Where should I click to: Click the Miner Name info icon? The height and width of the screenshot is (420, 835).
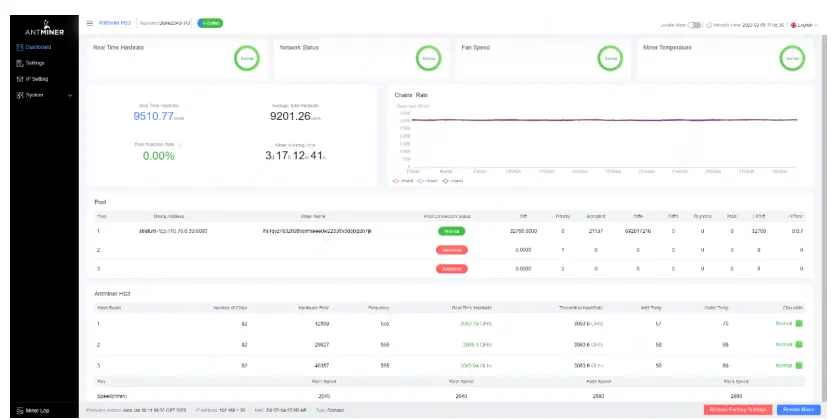point(330,217)
